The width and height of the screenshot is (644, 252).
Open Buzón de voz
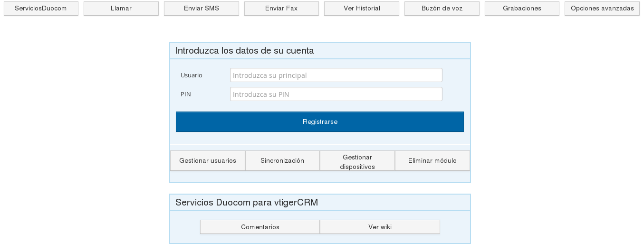442,9
